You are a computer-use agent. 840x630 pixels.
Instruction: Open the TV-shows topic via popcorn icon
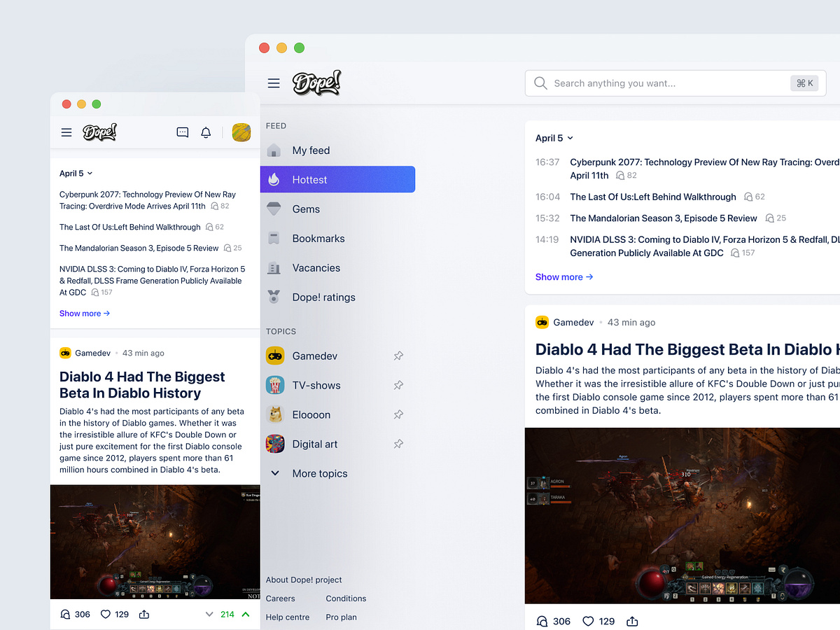pyautogui.click(x=274, y=385)
